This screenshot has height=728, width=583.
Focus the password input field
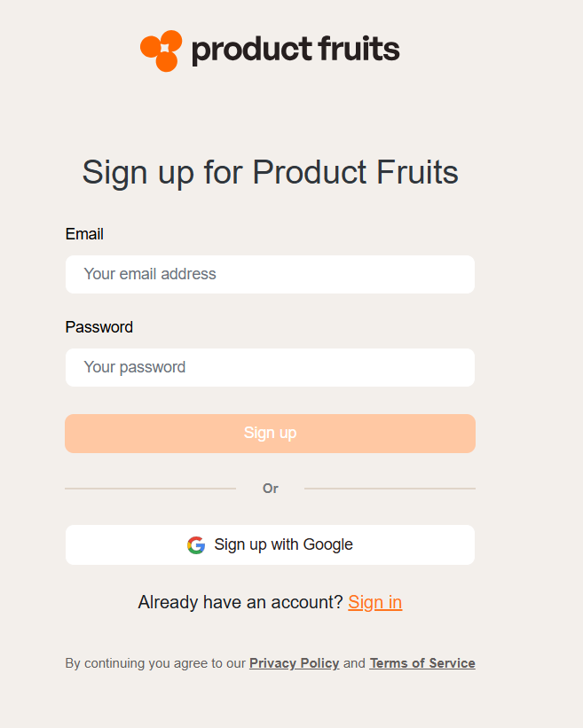270,367
